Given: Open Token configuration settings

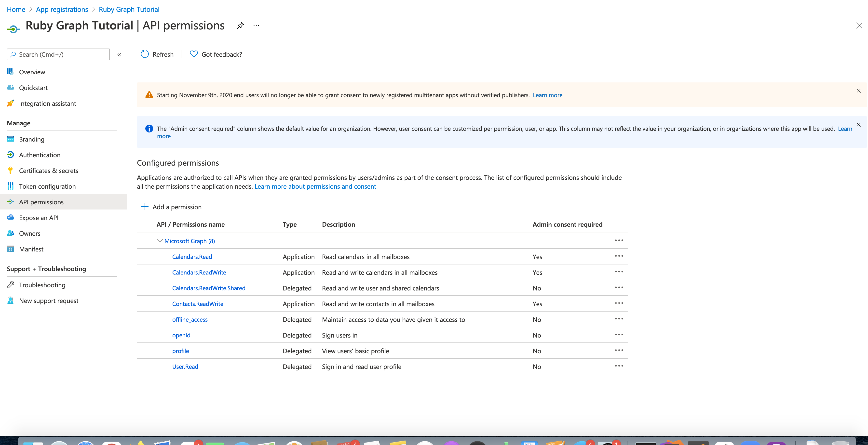Looking at the screenshot, I should (47, 186).
